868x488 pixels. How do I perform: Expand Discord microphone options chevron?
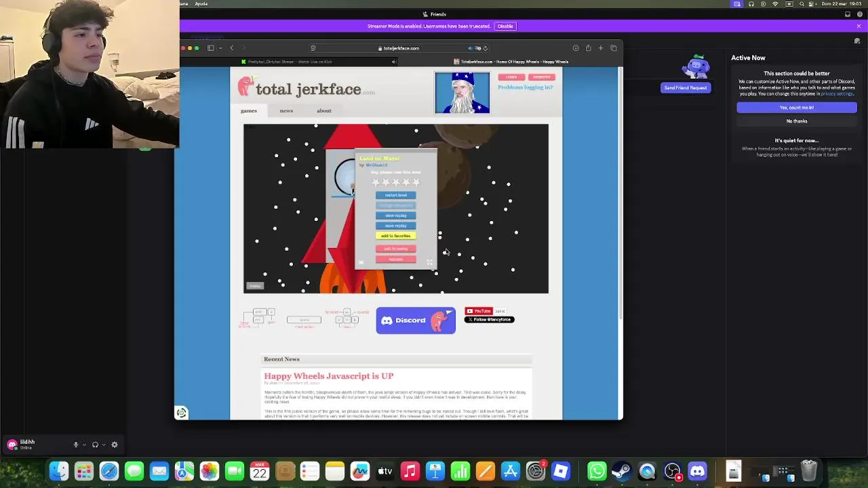(84, 445)
